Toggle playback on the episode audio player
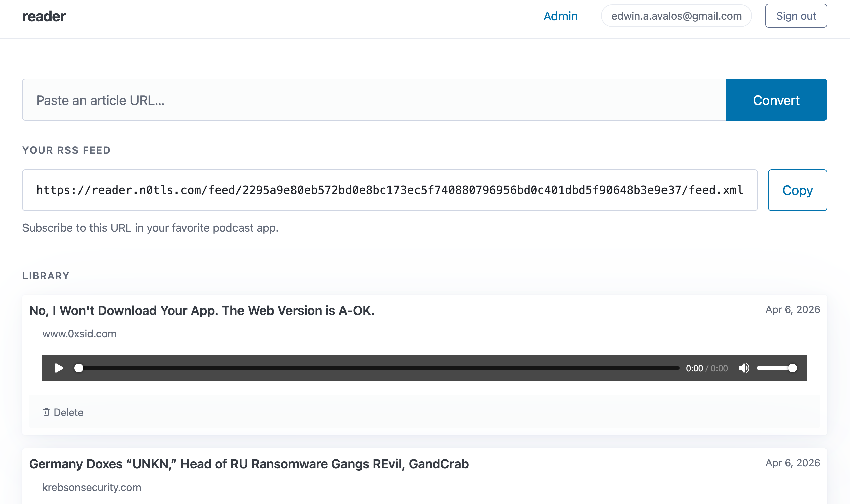The width and height of the screenshot is (850, 504). click(x=59, y=368)
